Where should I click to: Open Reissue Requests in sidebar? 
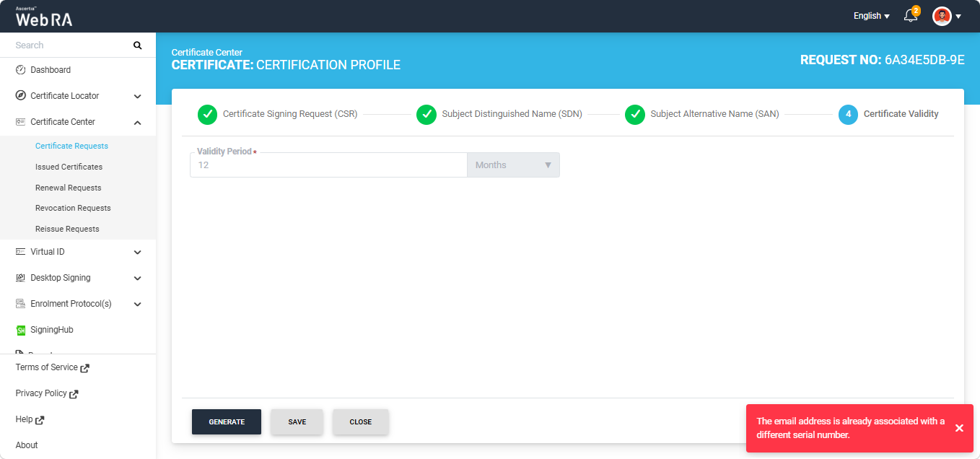[x=67, y=229]
